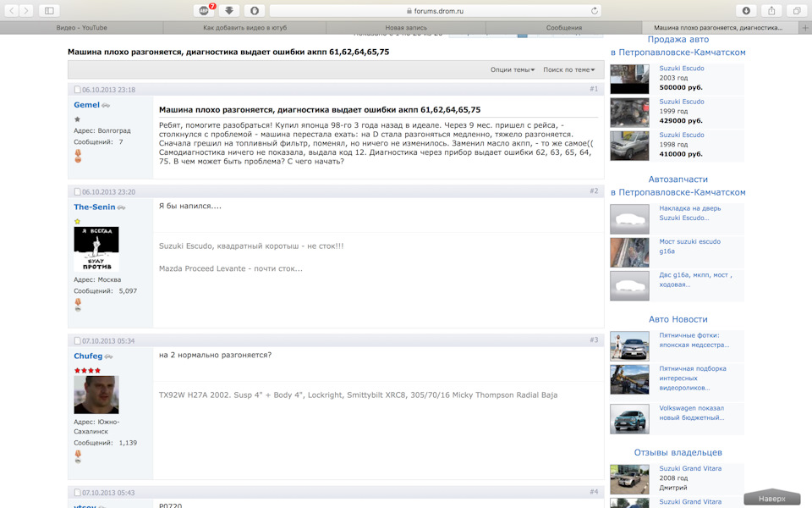Select the Машина плохо разгоняется tab
The width and height of the screenshot is (812, 508).
click(718, 28)
